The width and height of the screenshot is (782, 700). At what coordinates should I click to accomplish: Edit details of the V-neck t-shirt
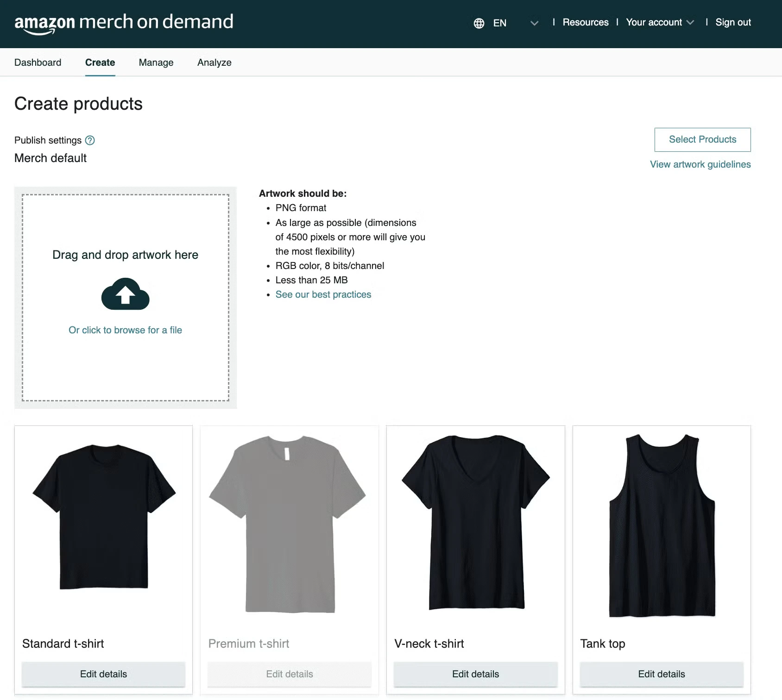[x=475, y=674]
